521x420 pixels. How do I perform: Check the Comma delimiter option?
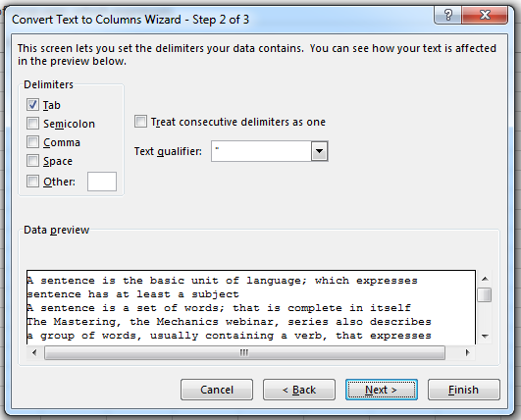[x=32, y=142]
